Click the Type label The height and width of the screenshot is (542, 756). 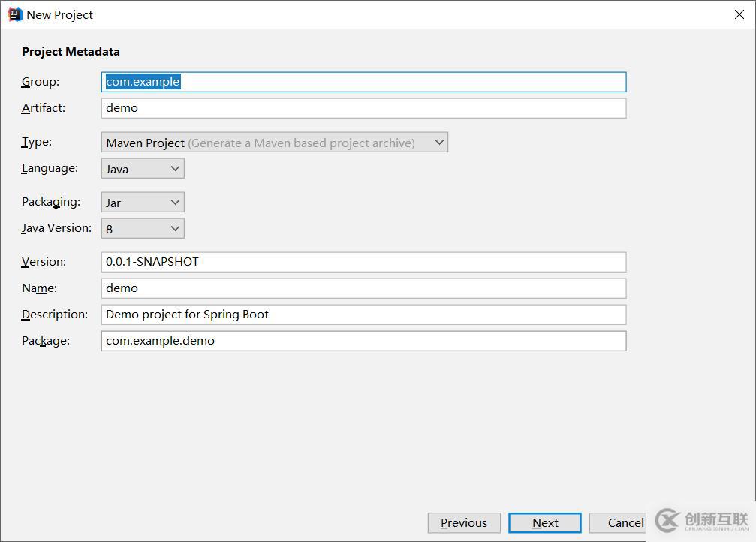point(37,142)
